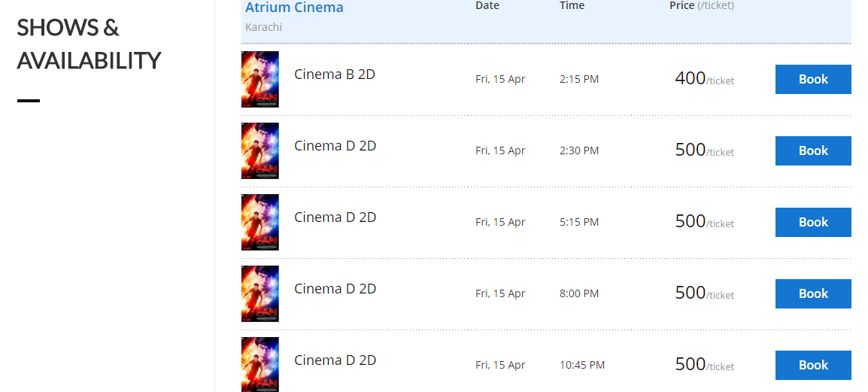Book the 2:15 PM Cinema B show

[812, 79]
